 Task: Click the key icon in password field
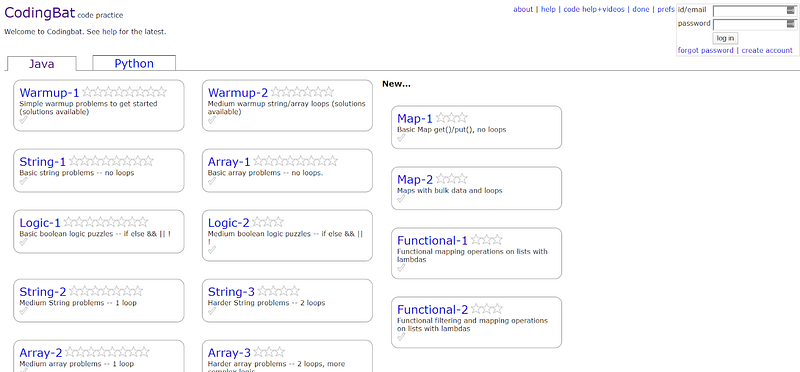pyautogui.click(x=791, y=23)
